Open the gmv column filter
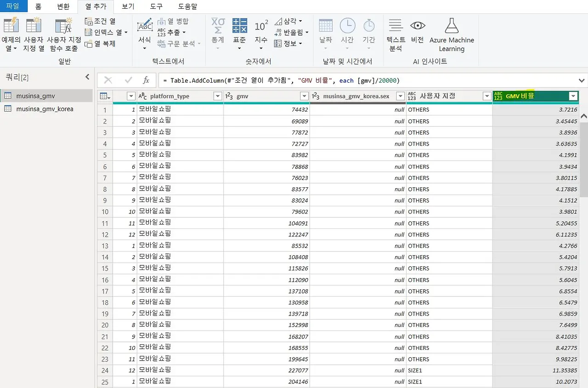 (304, 96)
